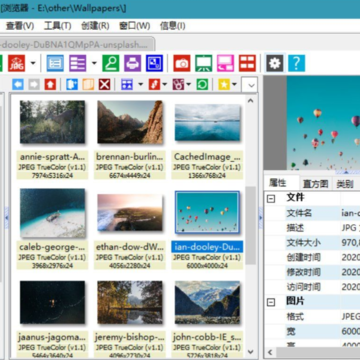Image resolution: width=360 pixels, height=360 pixels.
Task: Open the 创建(R) menu
Action: tap(95, 26)
